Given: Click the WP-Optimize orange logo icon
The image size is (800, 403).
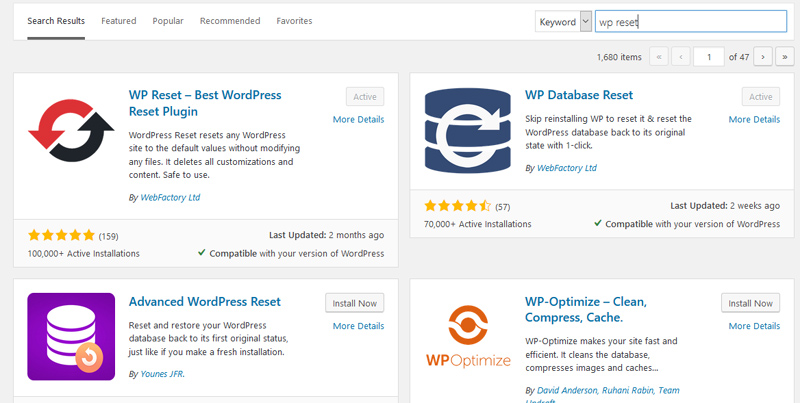Looking at the screenshot, I should (x=468, y=336).
